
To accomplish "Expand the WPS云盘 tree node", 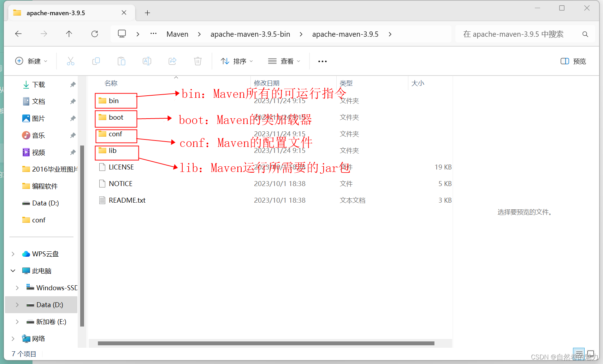I will coord(13,254).
